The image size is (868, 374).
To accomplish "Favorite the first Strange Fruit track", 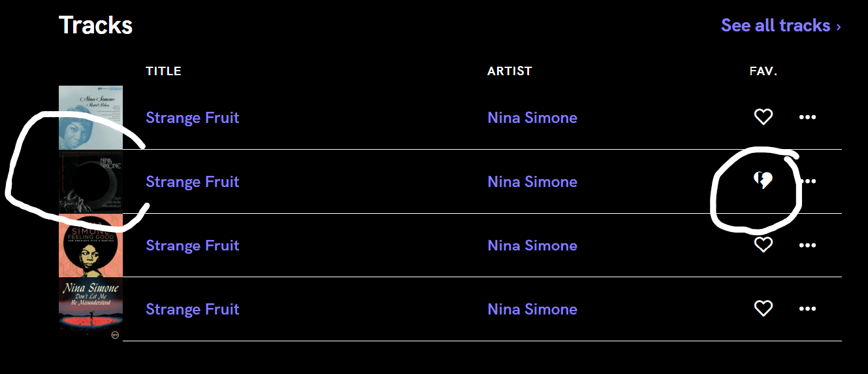I will (x=763, y=117).
